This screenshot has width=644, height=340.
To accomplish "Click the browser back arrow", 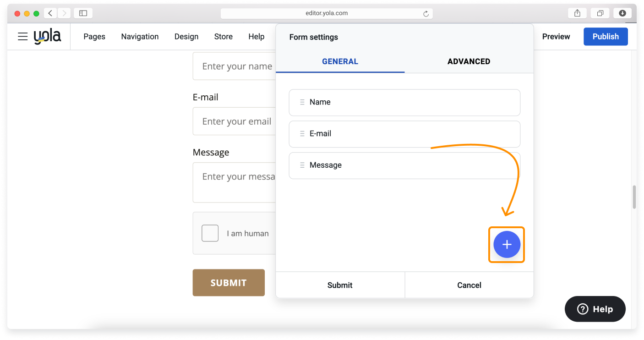I will [50, 13].
